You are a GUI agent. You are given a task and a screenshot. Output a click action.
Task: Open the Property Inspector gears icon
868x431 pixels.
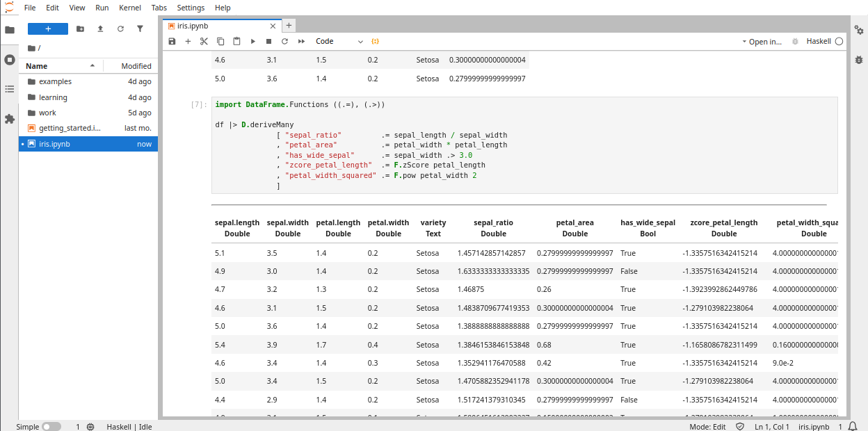coord(859,30)
